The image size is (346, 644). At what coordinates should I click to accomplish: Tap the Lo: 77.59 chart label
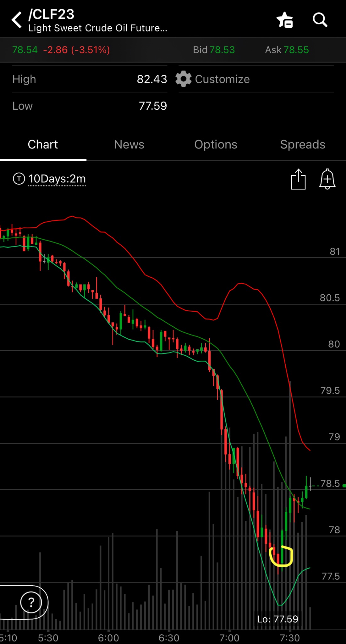[x=277, y=619]
